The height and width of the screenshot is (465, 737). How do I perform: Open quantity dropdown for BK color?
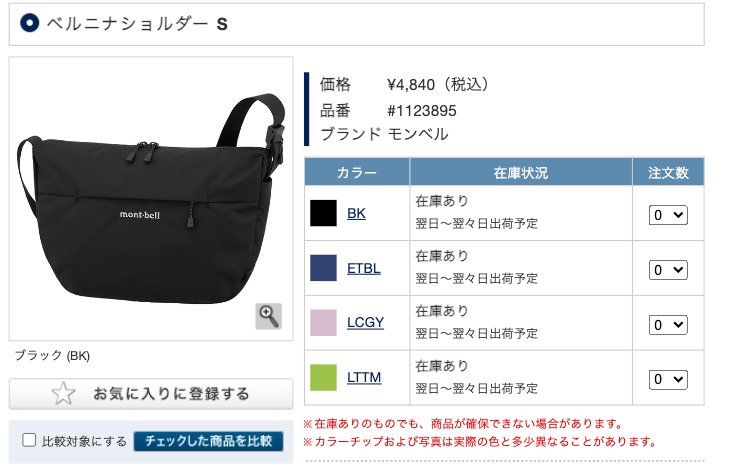668,215
